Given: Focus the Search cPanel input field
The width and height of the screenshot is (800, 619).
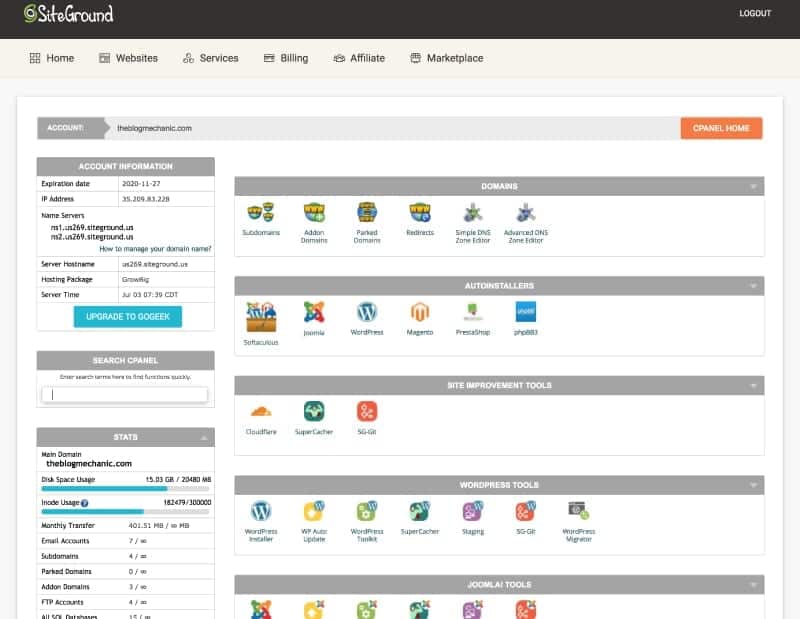Looking at the screenshot, I should (x=125, y=395).
